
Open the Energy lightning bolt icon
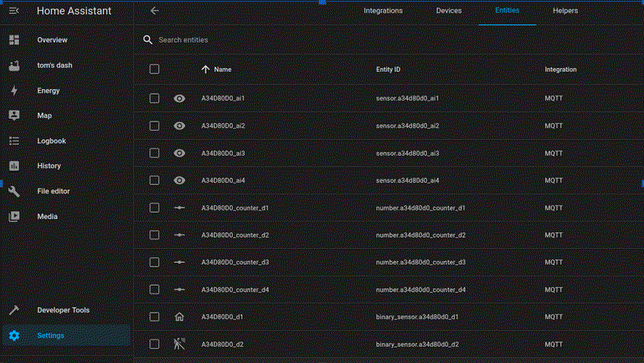(14, 91)
